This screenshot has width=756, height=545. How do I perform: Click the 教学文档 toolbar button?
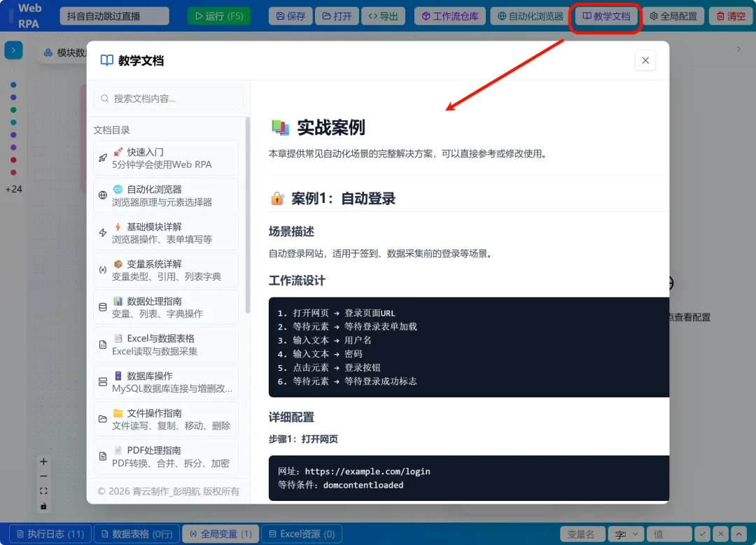pyautogui.click(x=606, y=16)
